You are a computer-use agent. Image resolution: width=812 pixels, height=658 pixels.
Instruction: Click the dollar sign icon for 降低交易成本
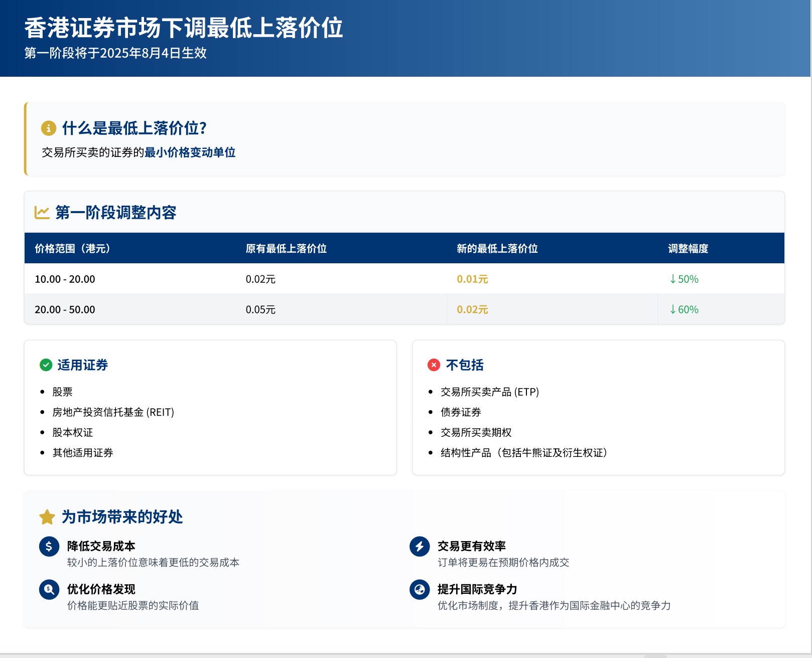pyautogui.click(x=49, y=546)
